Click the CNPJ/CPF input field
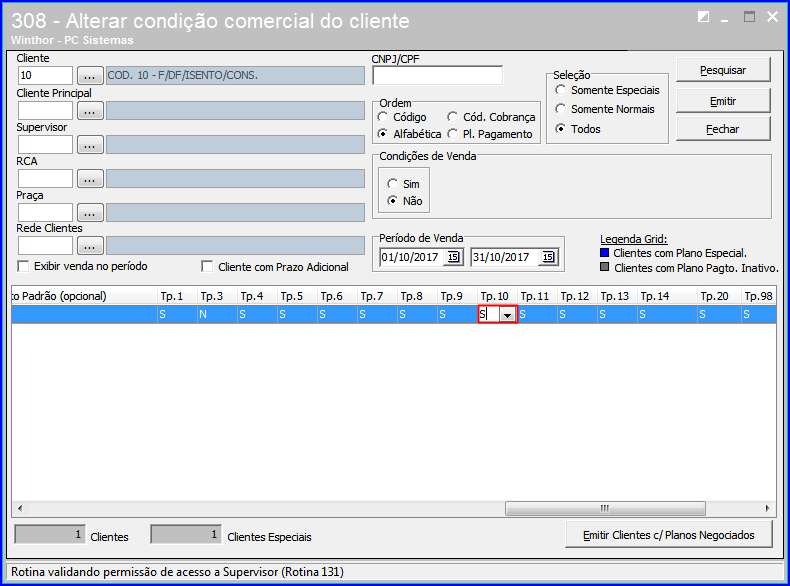Screen dimensions: 790x586 point(437,76)
